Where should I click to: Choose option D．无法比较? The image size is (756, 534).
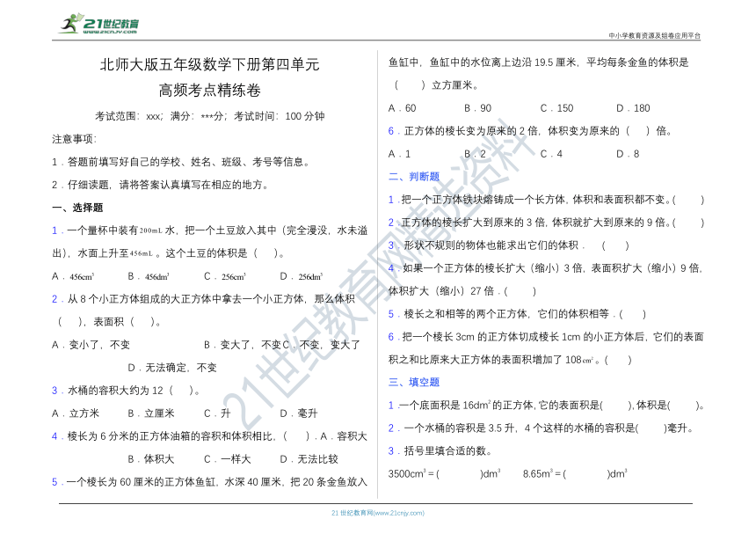(x=309, y=459)
